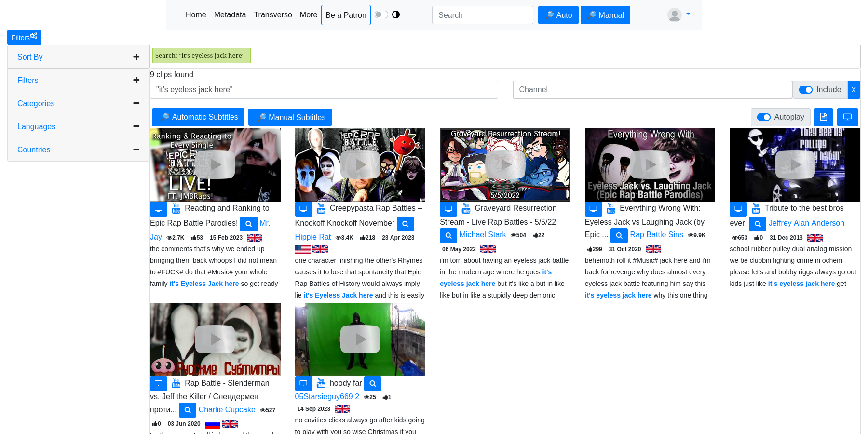Disable the Autoplay toggle
Viewport: 868px width, 434px height.
point(763,117)
